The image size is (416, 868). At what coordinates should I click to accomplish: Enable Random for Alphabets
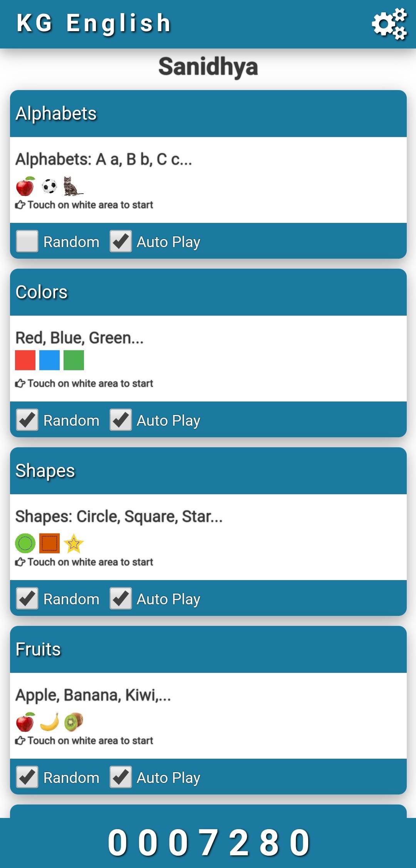[x=27, y=241]
